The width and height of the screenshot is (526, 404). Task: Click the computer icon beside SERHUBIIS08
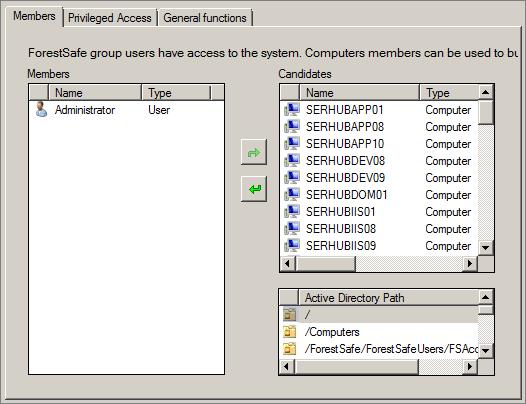click(x=292, y=229)
